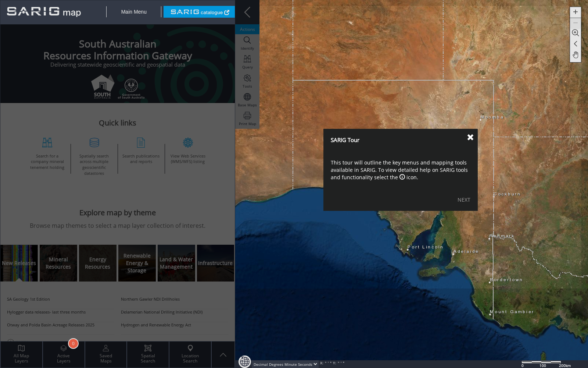
Task: Select the Energy Resources theme tile
Action: 98,263
